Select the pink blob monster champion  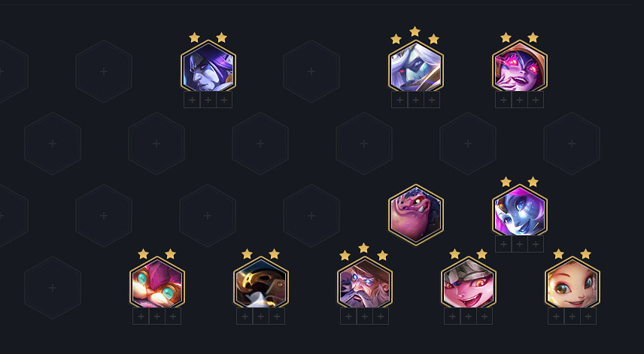pos(415,214)
